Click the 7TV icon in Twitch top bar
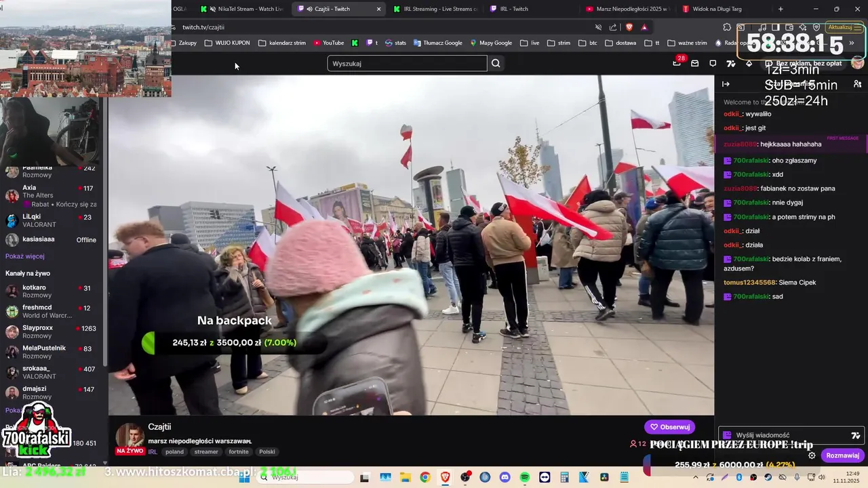The image size is (868, 488). coord(731,64)
